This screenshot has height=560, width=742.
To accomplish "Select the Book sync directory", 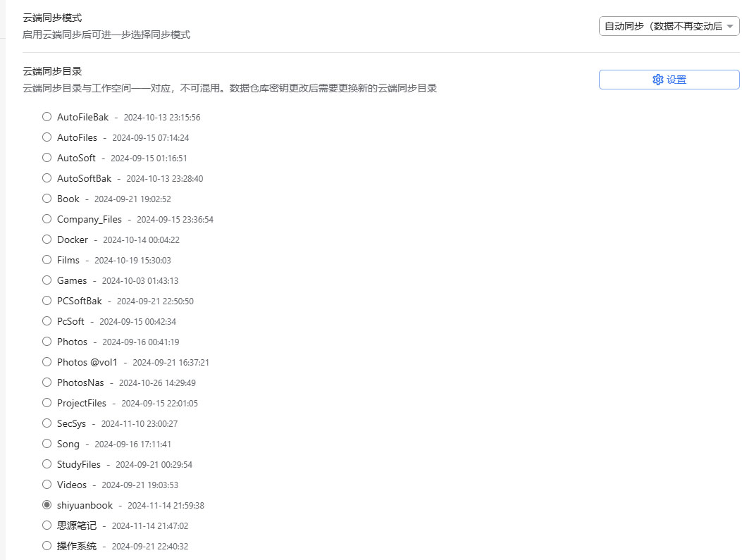I will [x=47, y=198].
